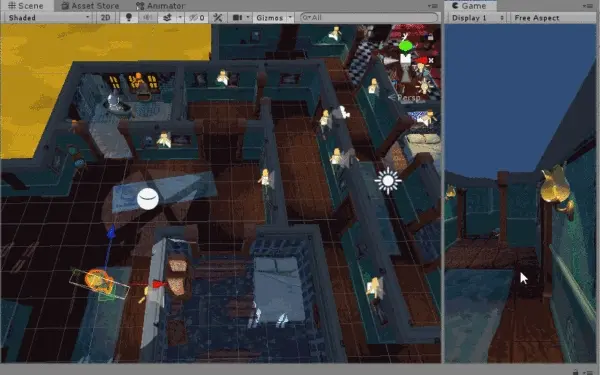600x375 pixels.
Task: Select the directional light sun gizmo
Action: [388, 181]
